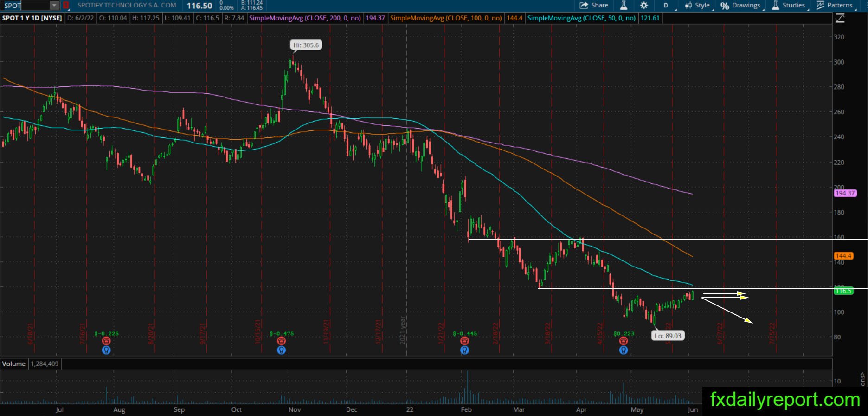Image resolution: width=868 pixels, height=416 pixels.
Task: Click the Nov label on the time axis
Action: 295,409
